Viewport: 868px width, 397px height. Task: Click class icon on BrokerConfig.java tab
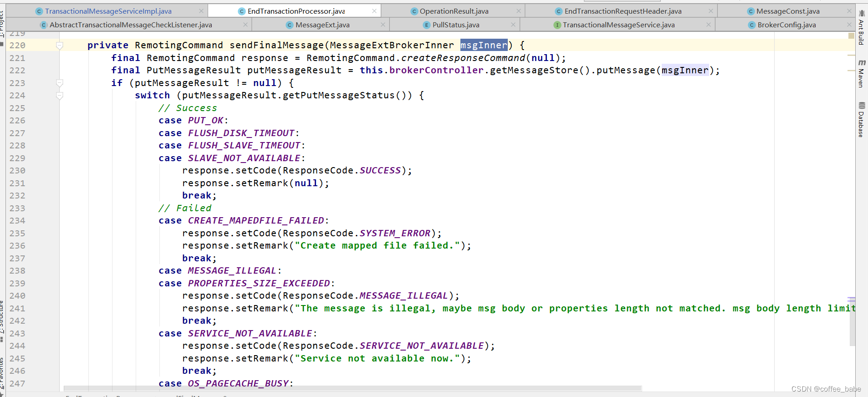pos(752,25)
